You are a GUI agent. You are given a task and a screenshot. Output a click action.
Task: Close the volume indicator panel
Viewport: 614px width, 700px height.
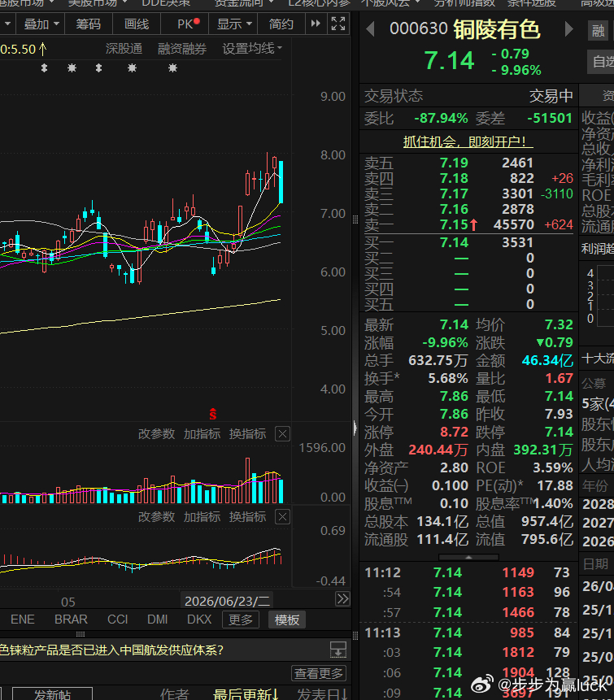tap(283, 434)
